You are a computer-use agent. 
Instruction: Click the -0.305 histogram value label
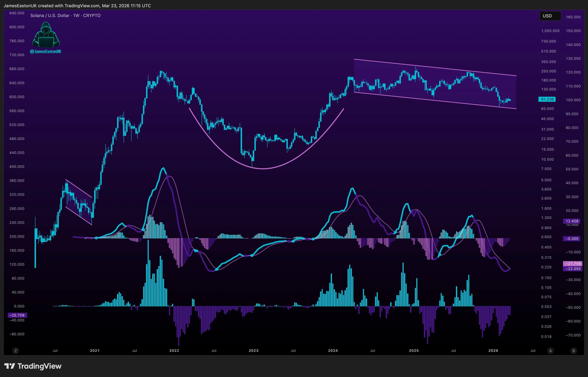click(x=572, y=238)
